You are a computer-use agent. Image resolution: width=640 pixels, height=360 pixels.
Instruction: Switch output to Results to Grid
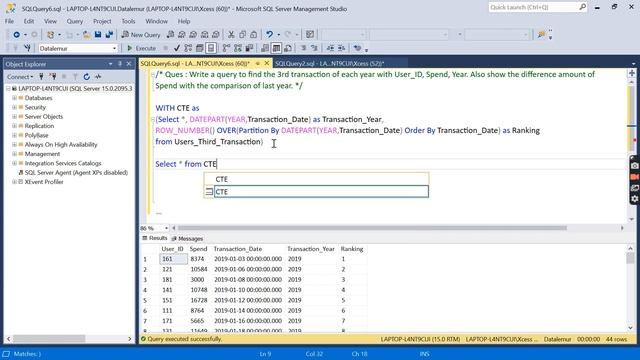(276, 48)
